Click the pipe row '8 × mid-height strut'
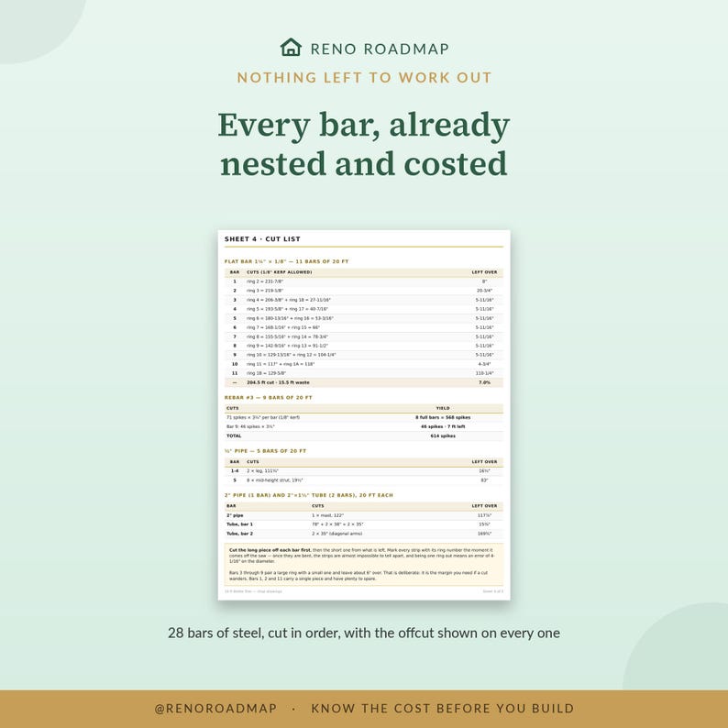The height and width of the screenshot is (728, 728). 364,480
